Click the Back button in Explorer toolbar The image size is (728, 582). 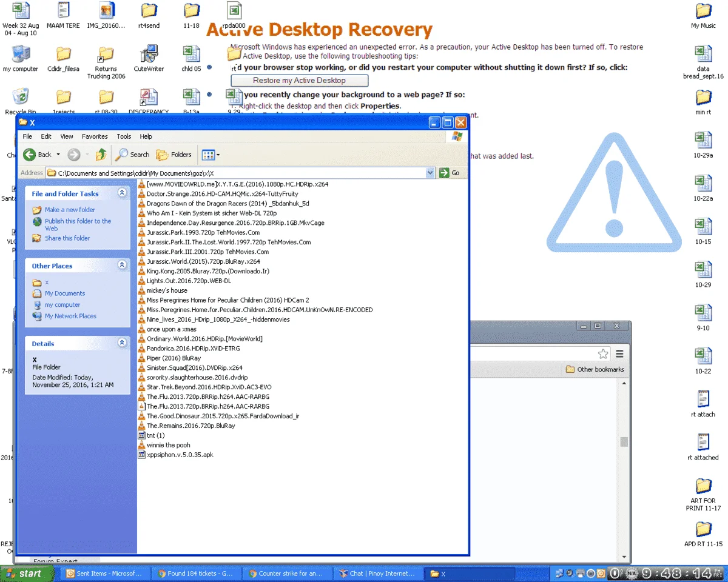[37, 155]
